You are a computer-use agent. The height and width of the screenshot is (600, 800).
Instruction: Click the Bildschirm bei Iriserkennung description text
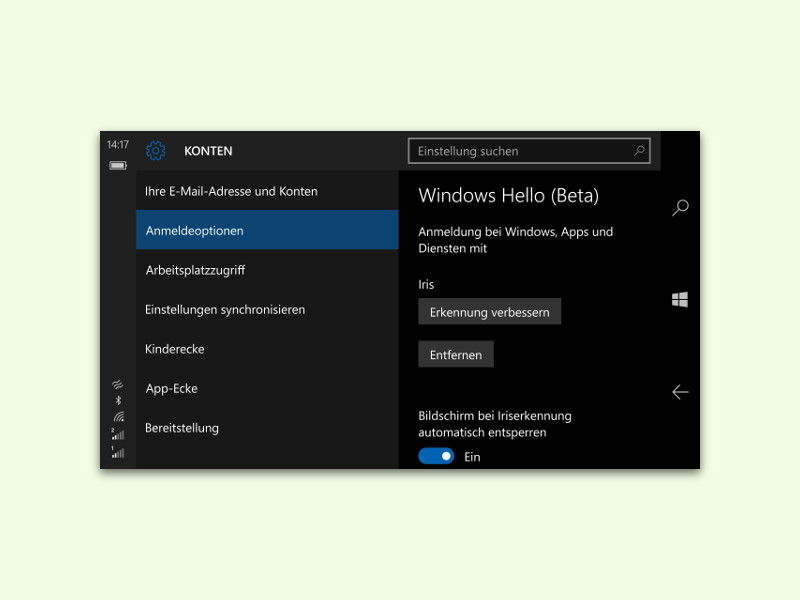pos(495,424)
